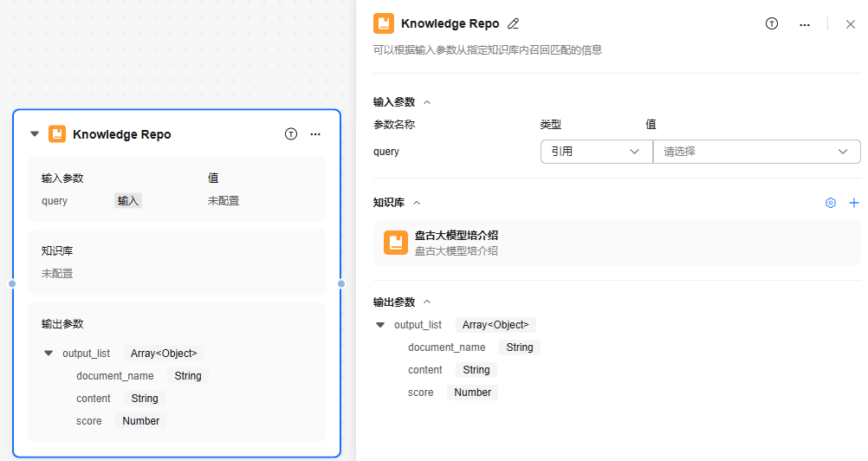This screenshot has height=461, width=868.
Task: Collapse the 输出参数 section in right panel
Action: click(427, 302)
